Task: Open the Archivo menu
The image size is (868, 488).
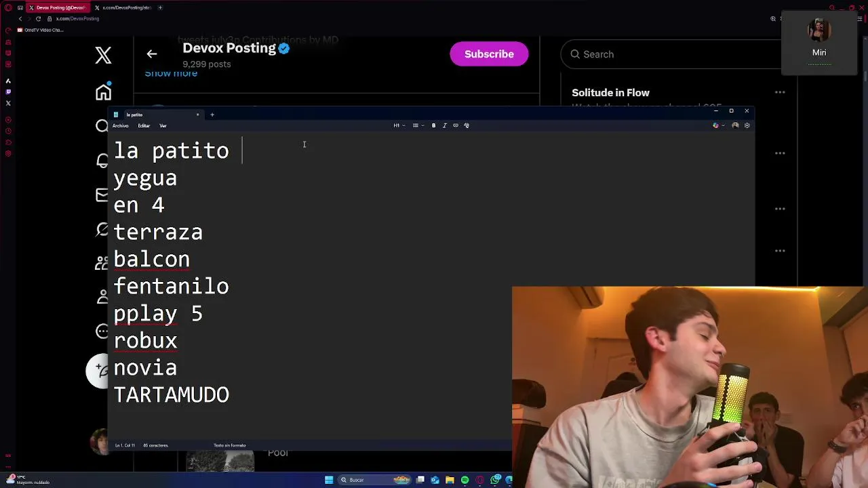Action: click(121, 125)
